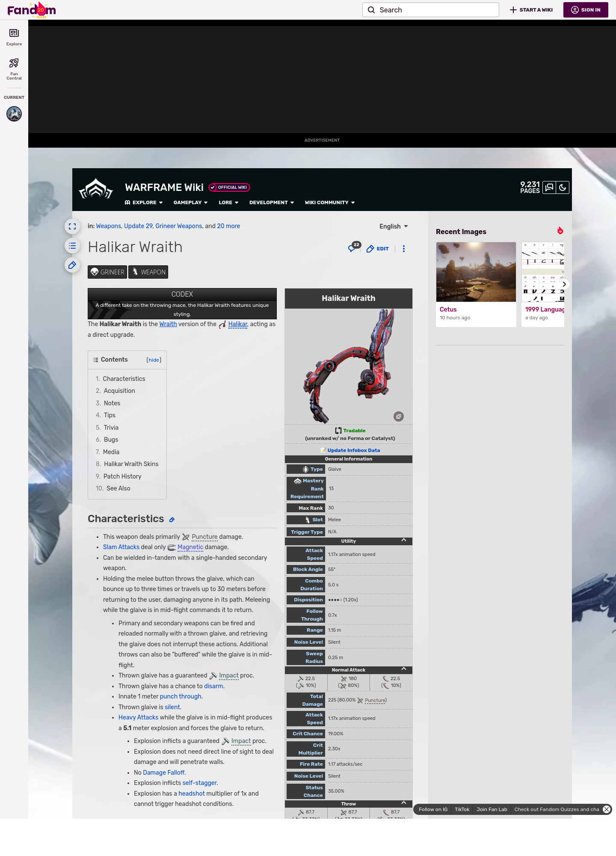Screen dimensions: 616x856
Task: Click the floating pencil edit icon
Action: (72, 265)
